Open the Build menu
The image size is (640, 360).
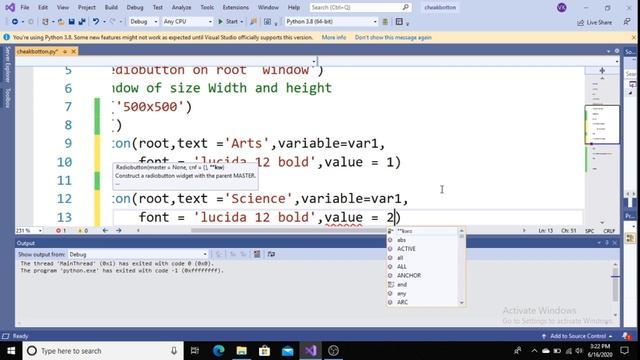[111, 7]
